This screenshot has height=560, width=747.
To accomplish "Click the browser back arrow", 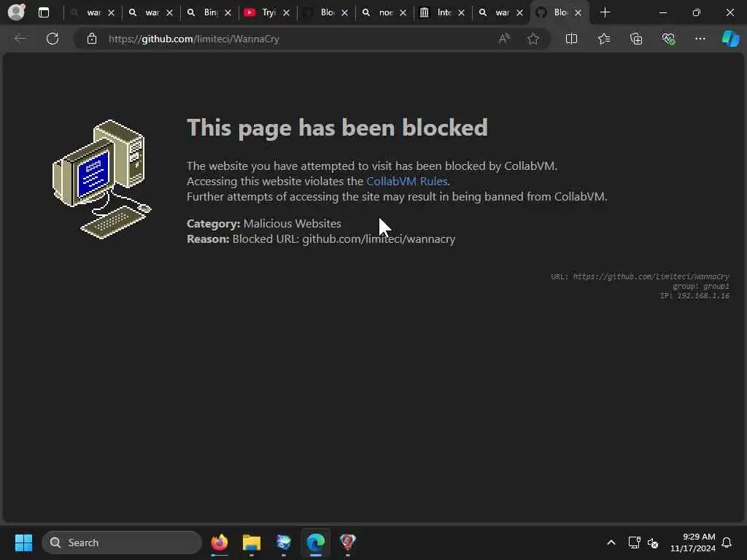I will (20, 39).
